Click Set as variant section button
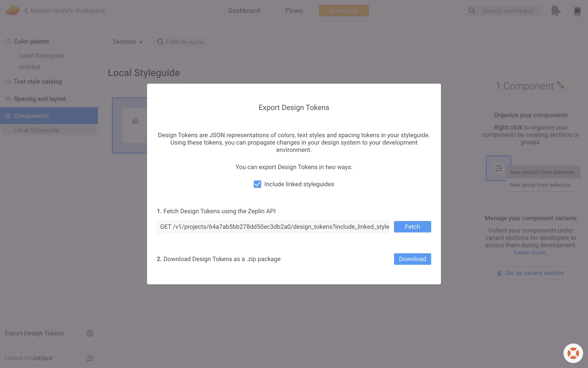 tap(530, 273)
